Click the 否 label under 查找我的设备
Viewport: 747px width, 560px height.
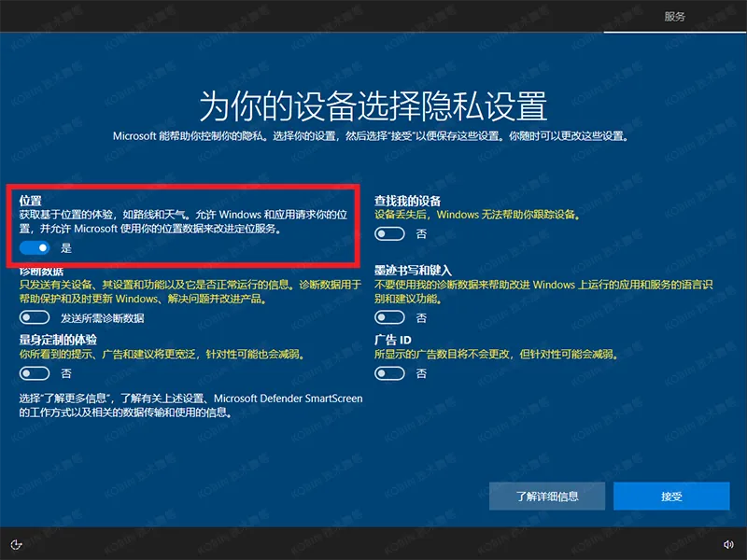coord(421,233)
